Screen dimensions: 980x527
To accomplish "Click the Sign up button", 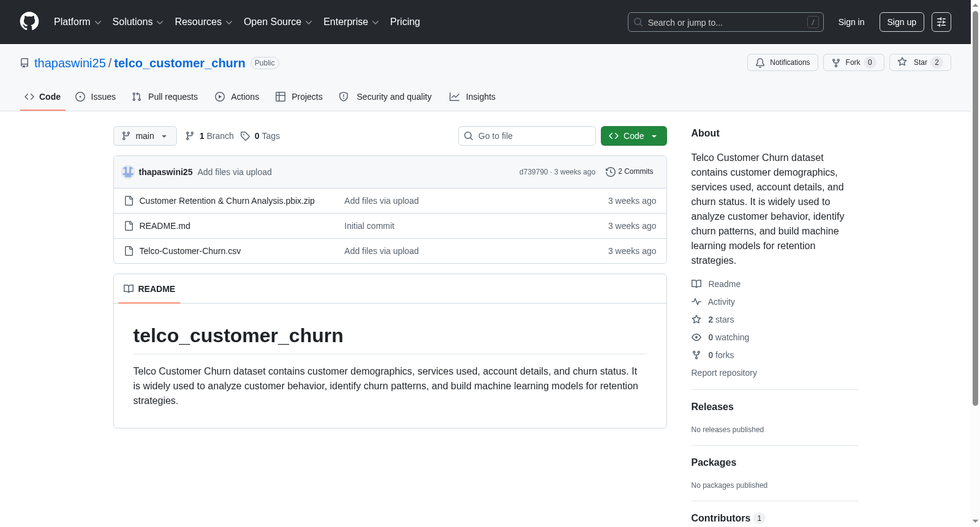I will 902,22.
